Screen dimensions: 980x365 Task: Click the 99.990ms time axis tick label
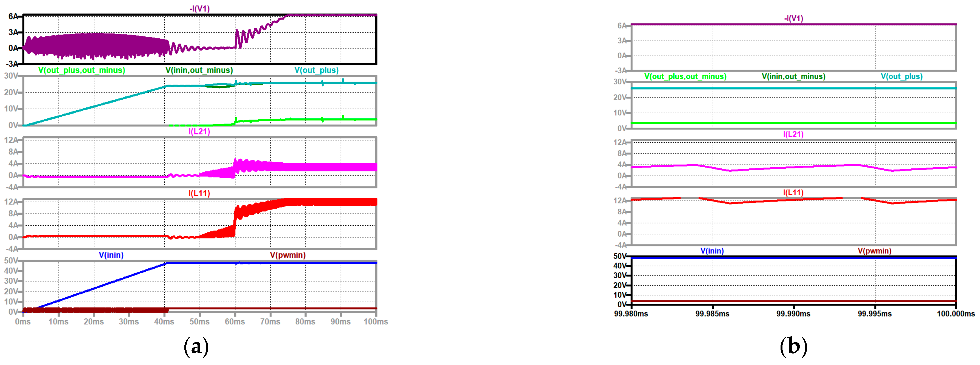point(794,314)
